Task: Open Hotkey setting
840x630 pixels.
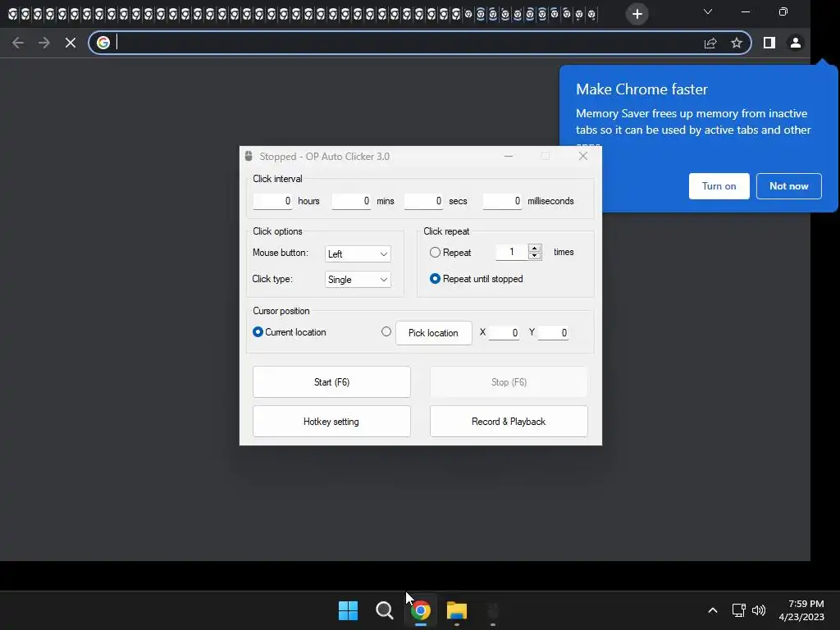Action: pos(331,422)
